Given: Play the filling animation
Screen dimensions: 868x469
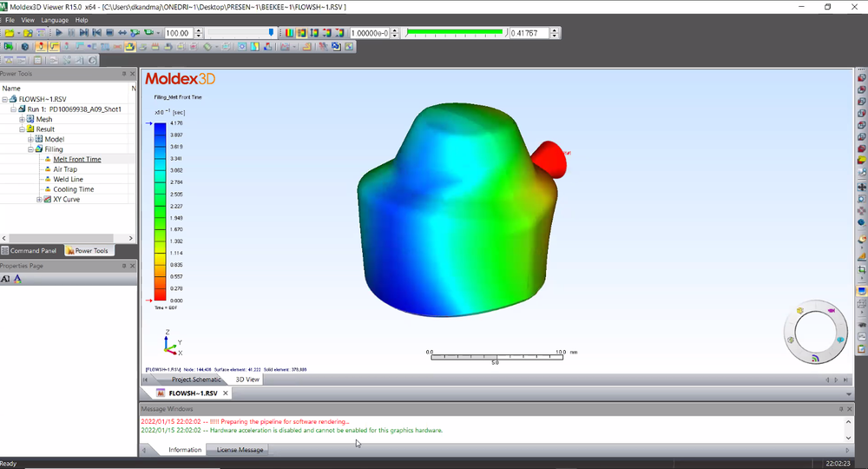Looking at the screenshot, I should click(59, 33).
